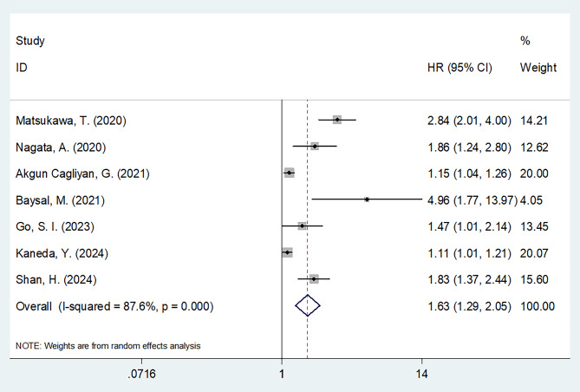The width and height of the screenshot is (580, 392).
Task: Select the Baysal, M. (2021) study label
Action: 61,200
